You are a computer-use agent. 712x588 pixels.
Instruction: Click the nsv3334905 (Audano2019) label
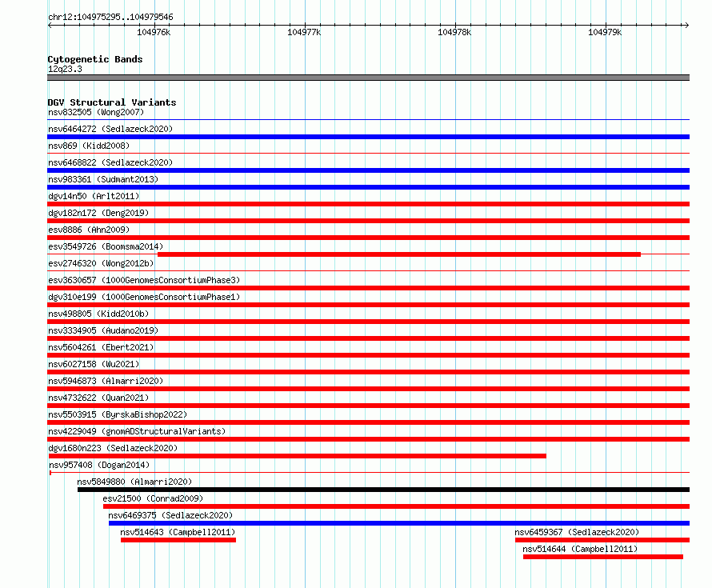coord(103,330)
